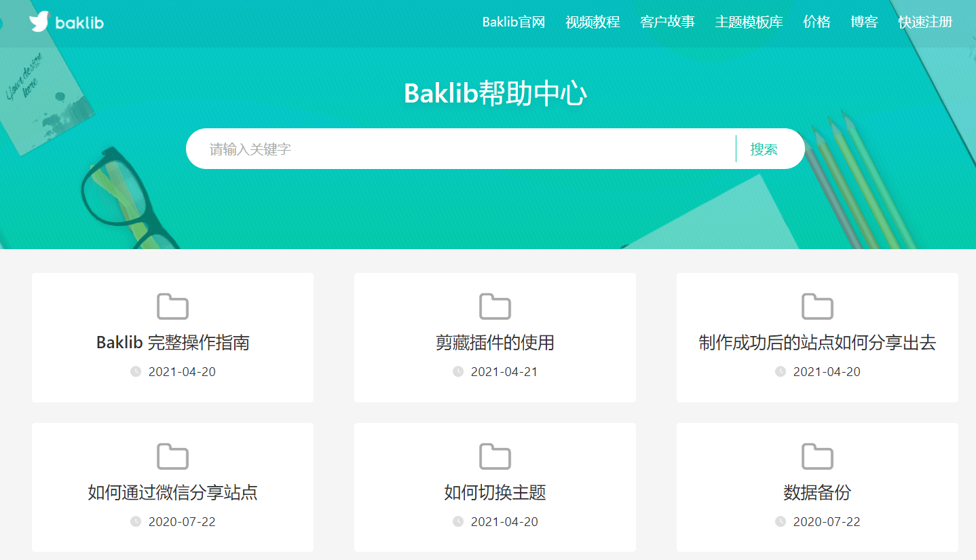Open the 数据备份 category title
976x560 pixels.
click(817, 492)
